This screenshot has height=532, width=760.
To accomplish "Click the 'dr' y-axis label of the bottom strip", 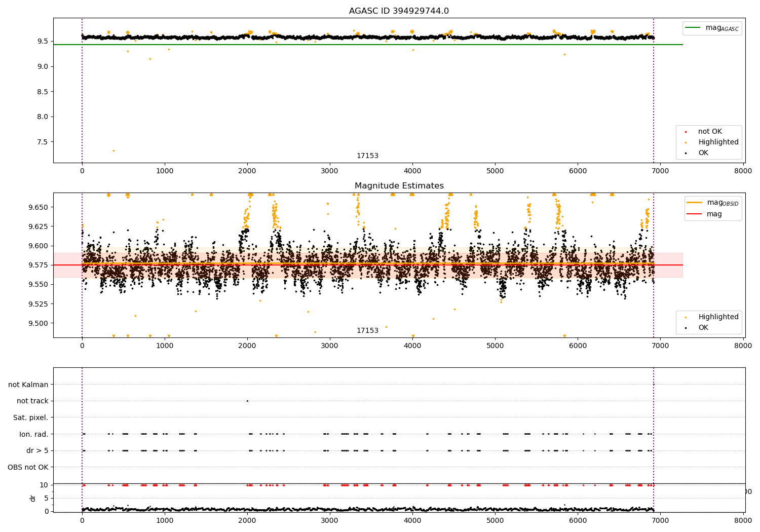I will tap(33, 498).
